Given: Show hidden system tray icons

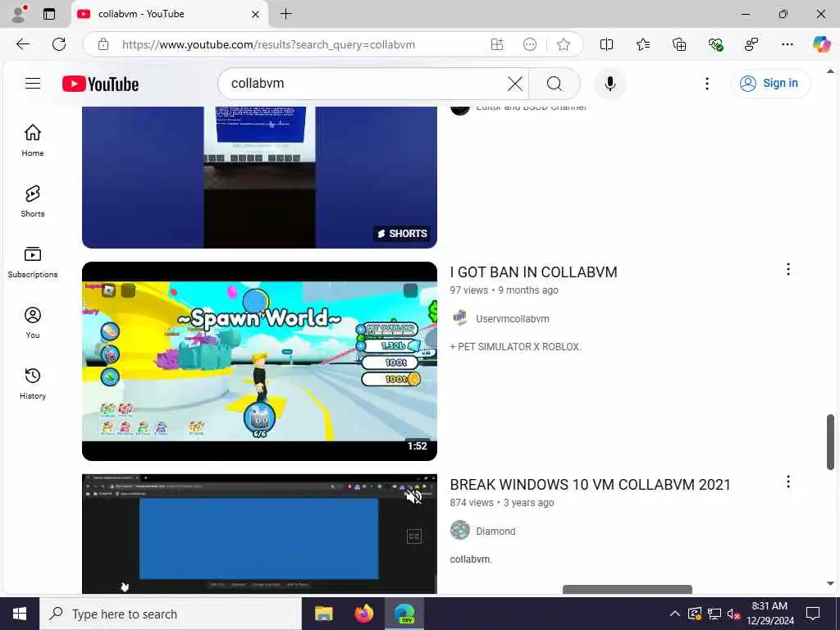Looking at the screenshot, I should [675, 614].
